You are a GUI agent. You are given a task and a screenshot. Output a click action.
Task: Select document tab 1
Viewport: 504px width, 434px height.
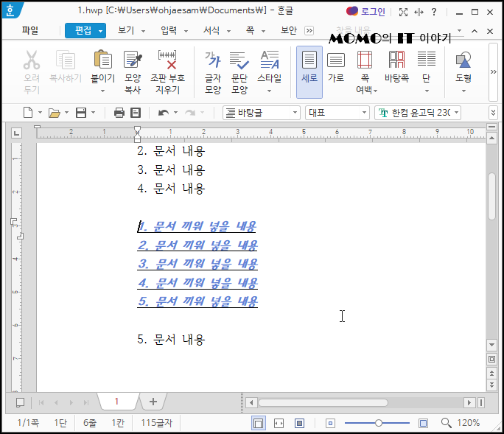[x=116, y=401]
